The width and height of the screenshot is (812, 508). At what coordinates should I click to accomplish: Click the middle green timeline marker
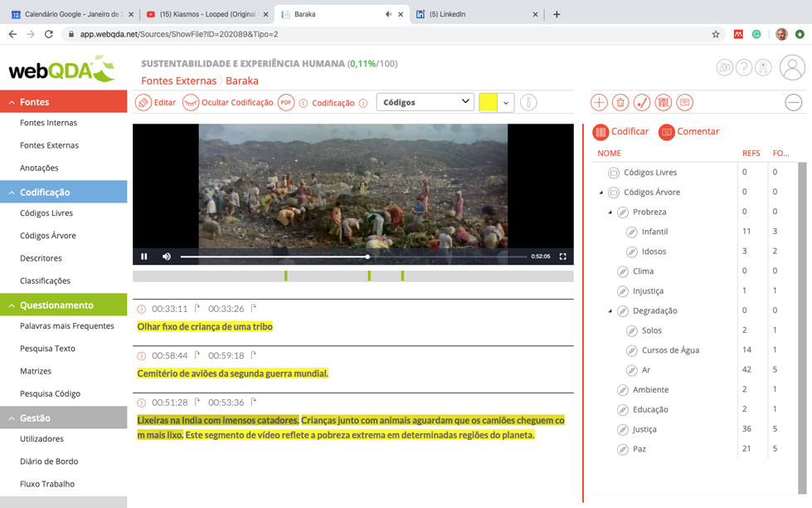coord(369,276)
